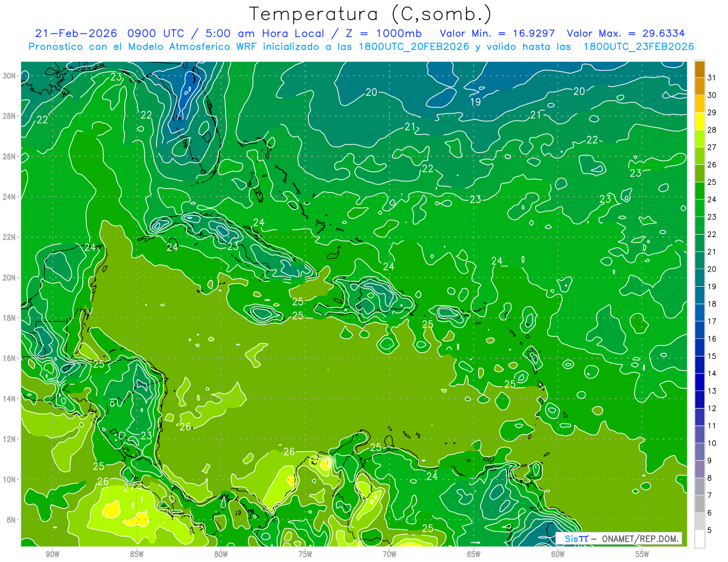Click the date '21-Feb-2026' in the header
The width and height of the screenshot is (728, 562).
[75, 33]
